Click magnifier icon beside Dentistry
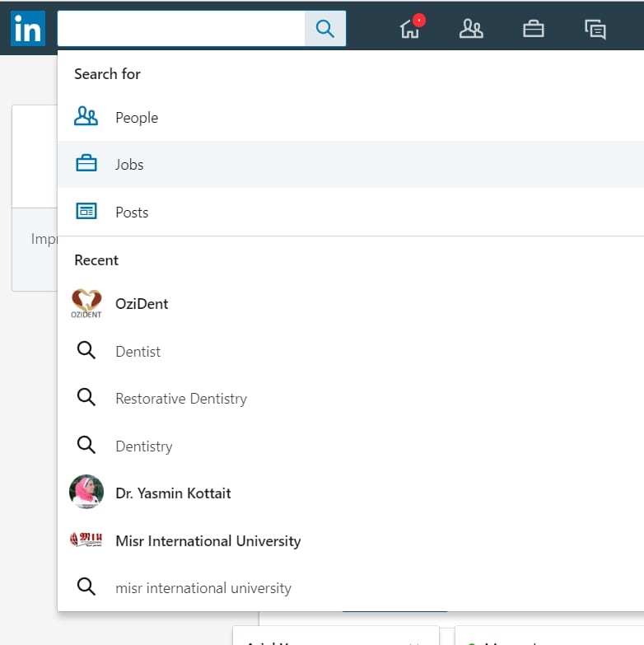Viewport: 644px width, 645px height. click(x=86, y=445)
